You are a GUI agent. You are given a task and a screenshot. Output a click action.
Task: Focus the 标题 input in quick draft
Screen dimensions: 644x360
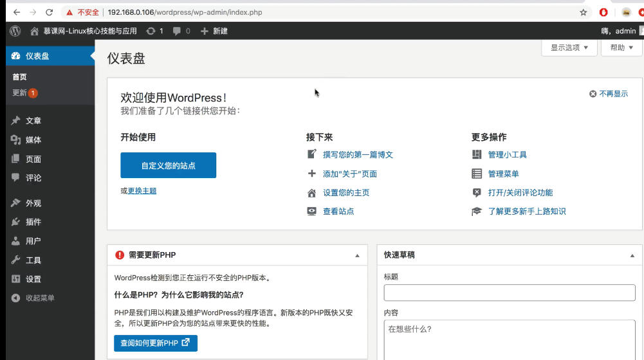[510, 292]
